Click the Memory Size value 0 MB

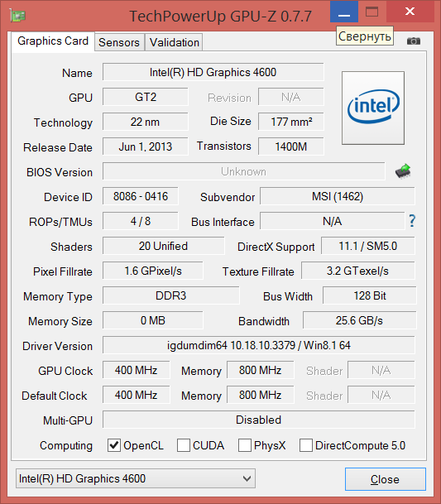point(153,320)
